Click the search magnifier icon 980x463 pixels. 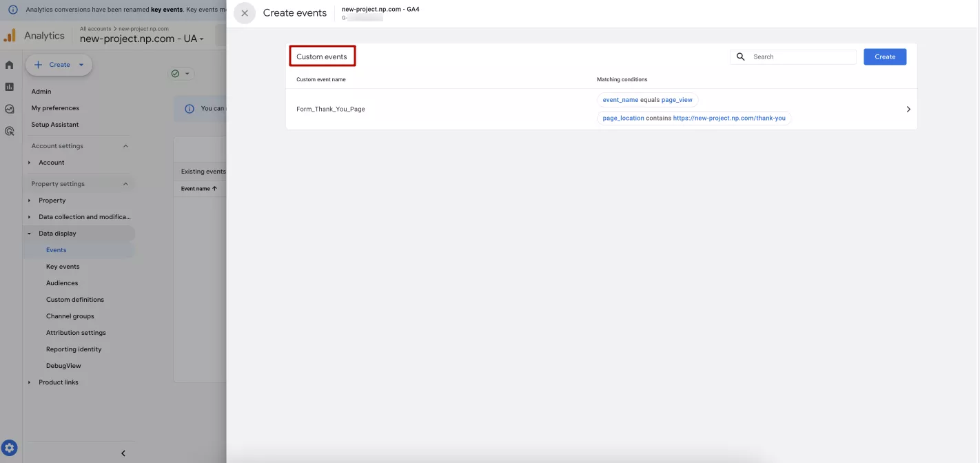pyautogui.click(x=741, y=56)
